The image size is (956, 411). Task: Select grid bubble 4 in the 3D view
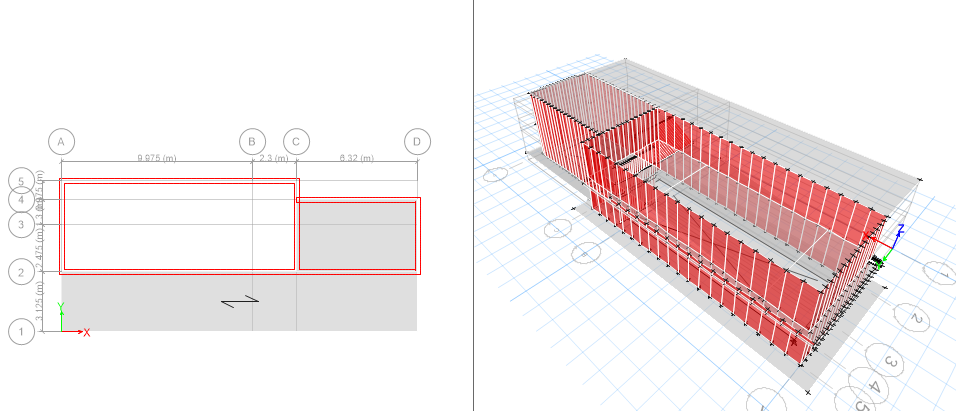tap(874, 387)
